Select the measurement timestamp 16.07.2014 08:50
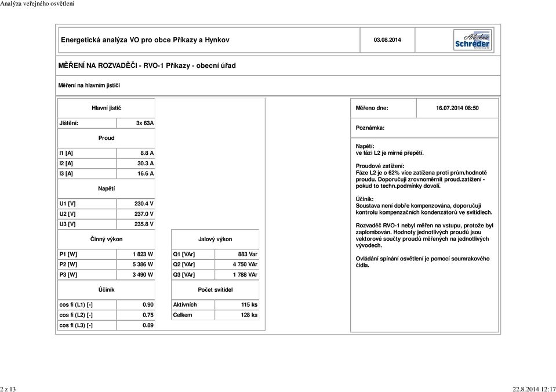This screenshot has width=556, height=392. (457, 108)
